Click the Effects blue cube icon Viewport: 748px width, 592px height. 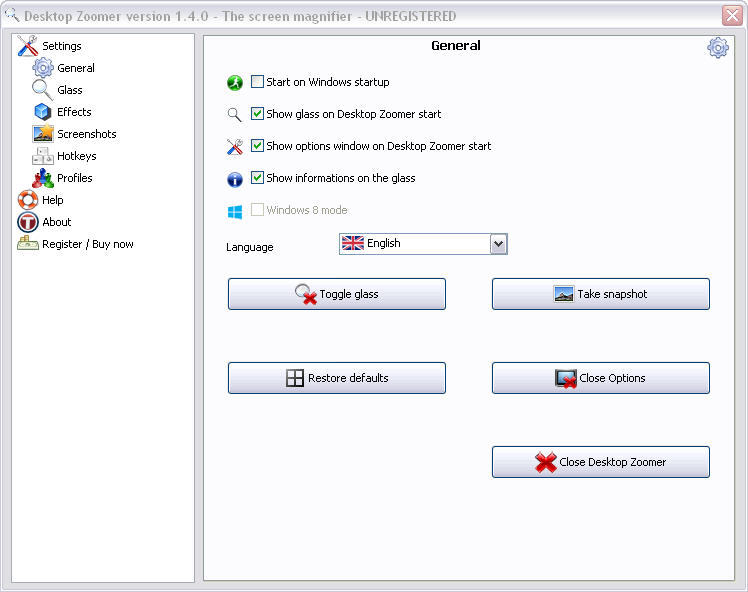(43, 112)
